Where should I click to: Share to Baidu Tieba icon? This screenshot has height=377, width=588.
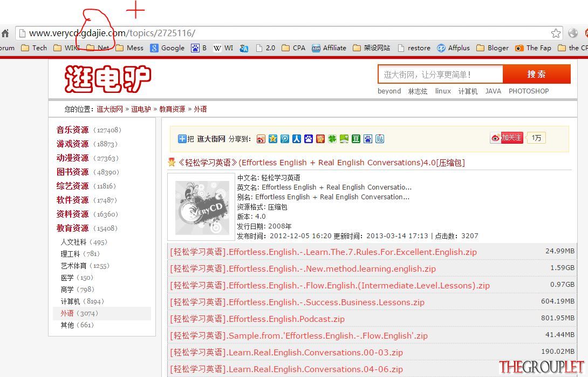click(x=380, y=139)
